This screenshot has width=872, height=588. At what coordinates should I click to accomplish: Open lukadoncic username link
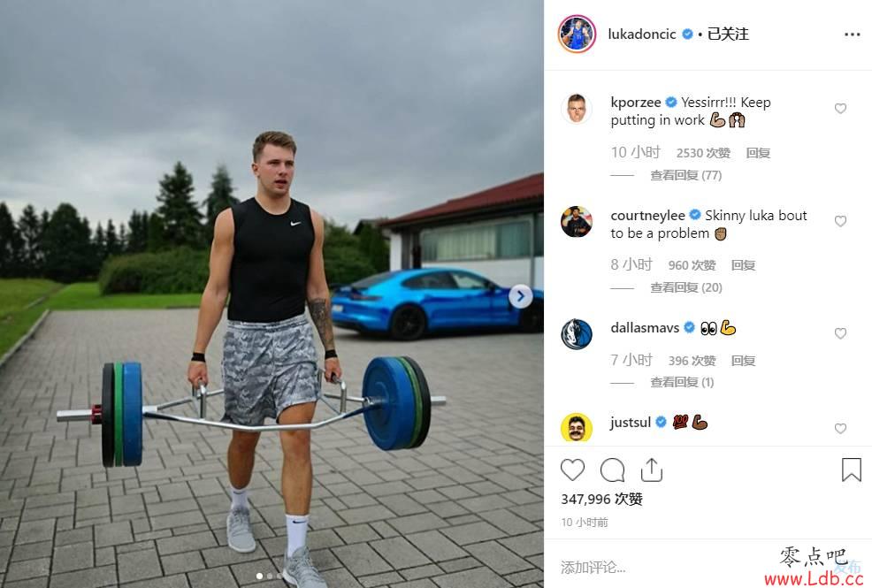click(642, 34)
